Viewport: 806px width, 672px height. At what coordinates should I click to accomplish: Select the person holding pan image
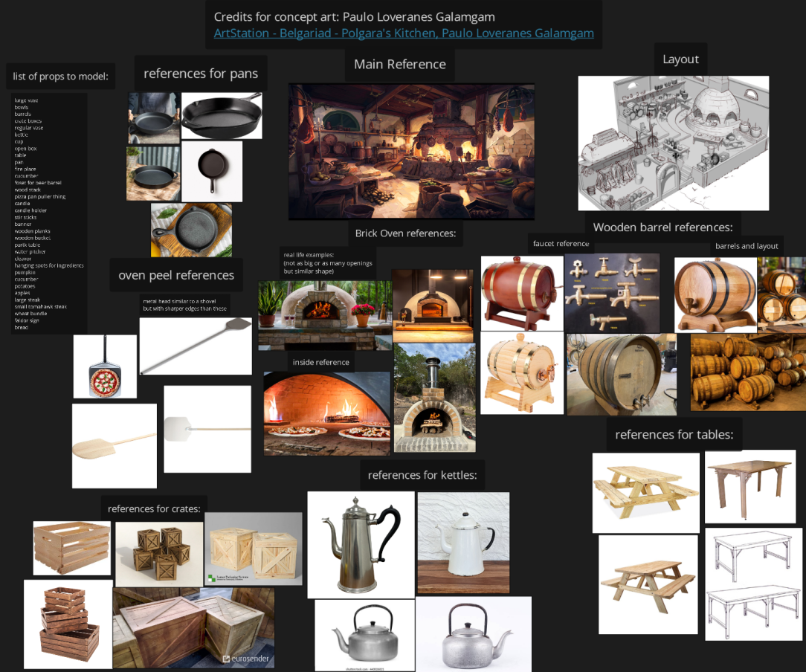point(154,118)
